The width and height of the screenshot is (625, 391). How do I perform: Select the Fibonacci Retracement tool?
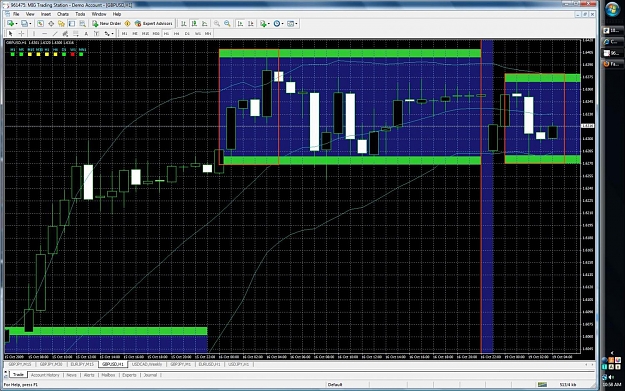(75, 33)
